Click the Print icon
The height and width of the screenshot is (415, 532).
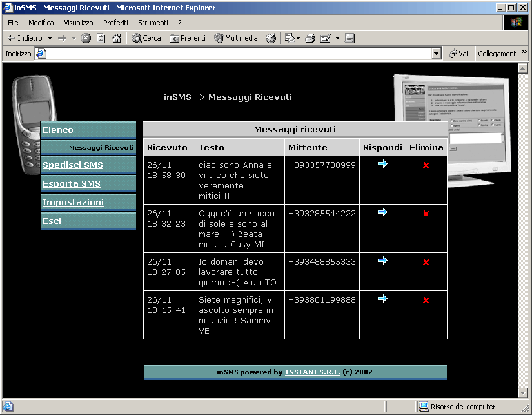(x=310, y=38)
